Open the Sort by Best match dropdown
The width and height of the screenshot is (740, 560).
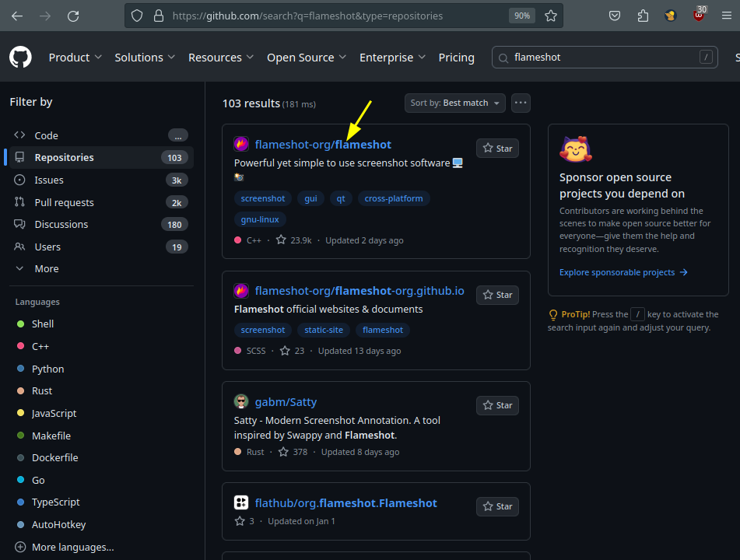coord(455,103)
